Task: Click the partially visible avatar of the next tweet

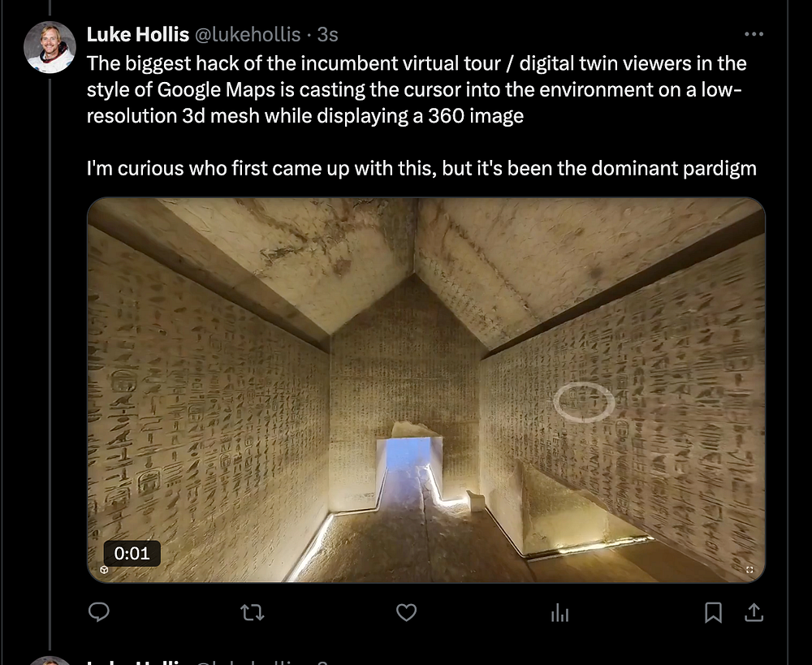Action: click(x=50, y=661)
